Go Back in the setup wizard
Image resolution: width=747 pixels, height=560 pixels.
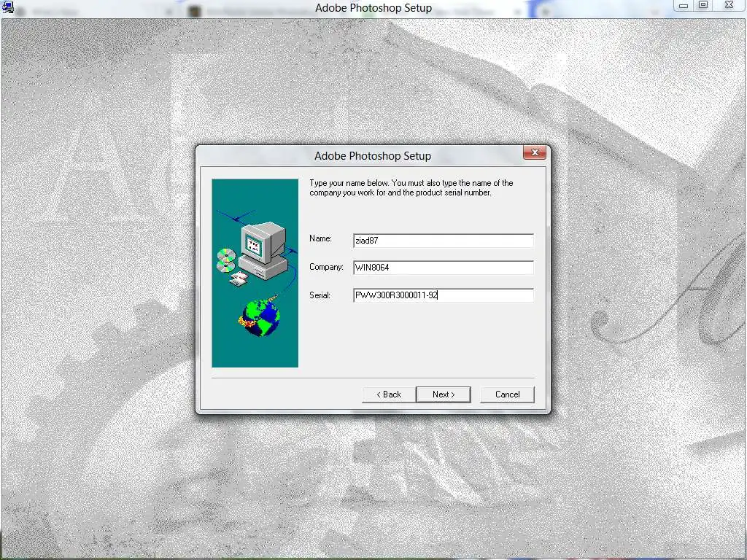click(389, 394)
